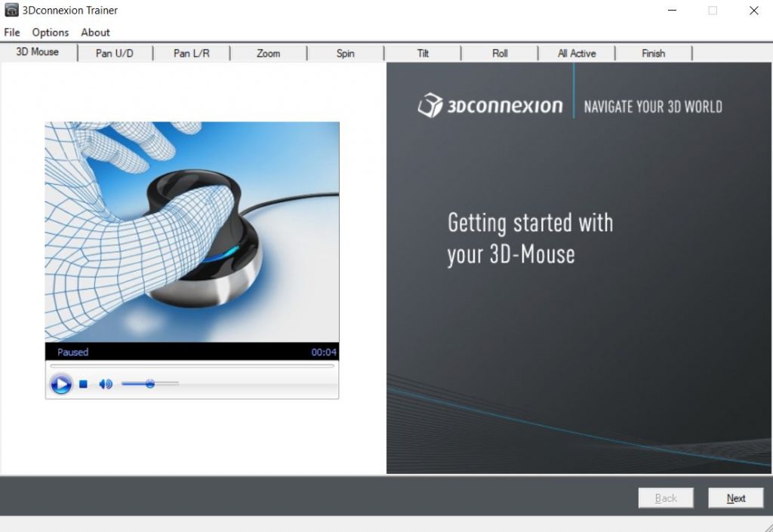The image size is (773, 532).
Task: Switch to the Pan L/R tab
Action: [x=191, y=53]
